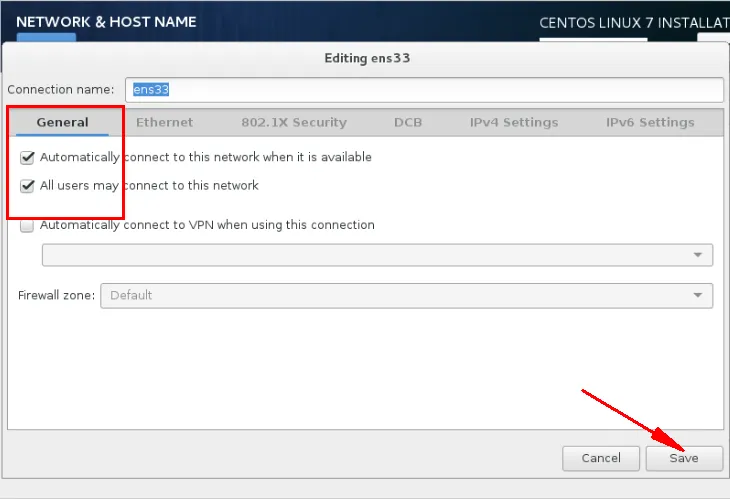Click Save to apply connection settings
Viewport: 730px width, 499px height.
pyautogui.click(x=684, y=458)
